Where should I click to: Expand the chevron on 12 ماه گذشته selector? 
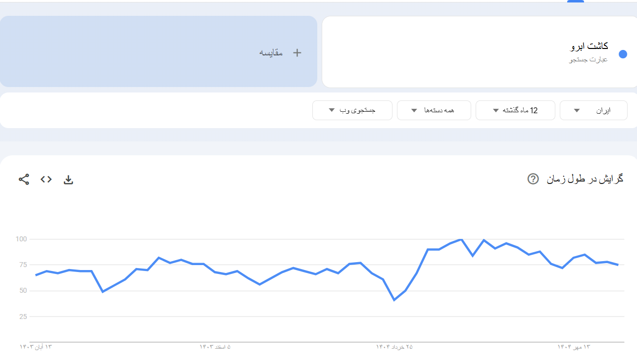coord(495,110)
